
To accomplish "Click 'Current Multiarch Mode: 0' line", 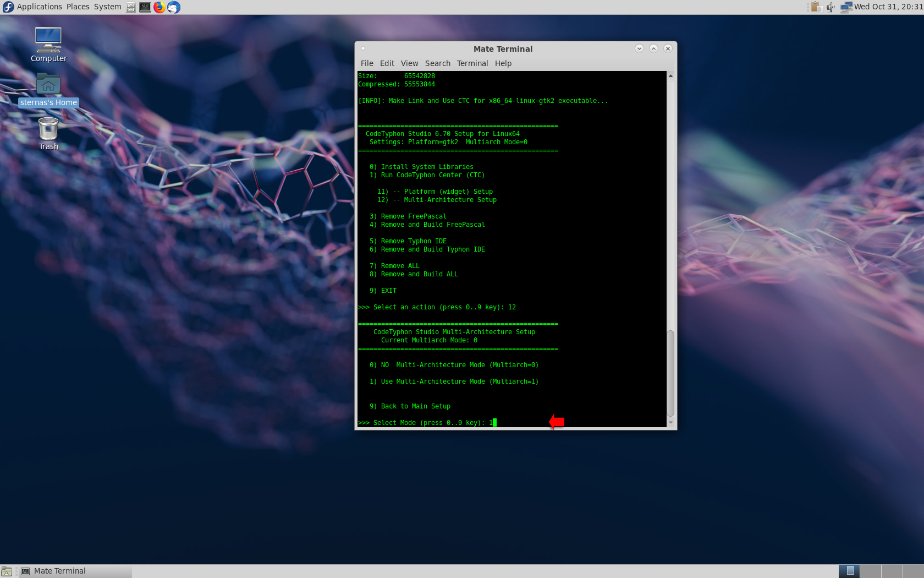I will [x=429, y=340].
